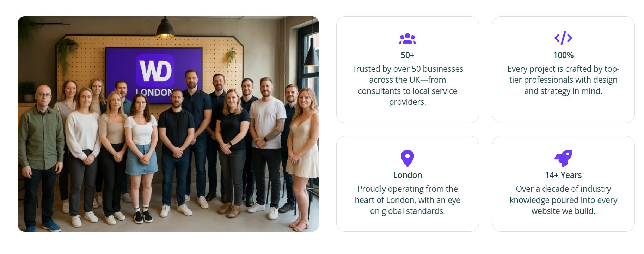Screen dimensions: 644x254
Task: Click the "Every project is crafted" description
Action: pos(563,80)
